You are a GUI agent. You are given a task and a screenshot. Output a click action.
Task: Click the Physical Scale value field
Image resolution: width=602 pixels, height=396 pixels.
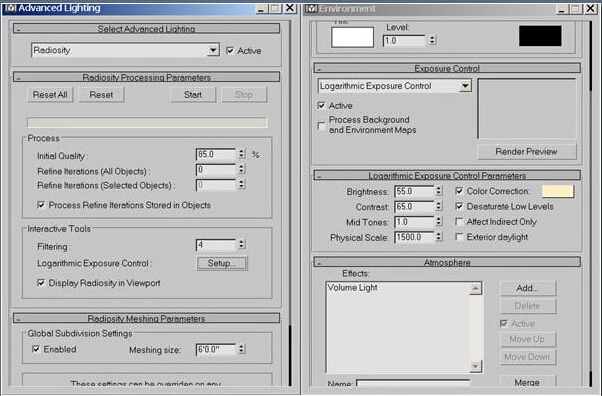coord(414,237)
